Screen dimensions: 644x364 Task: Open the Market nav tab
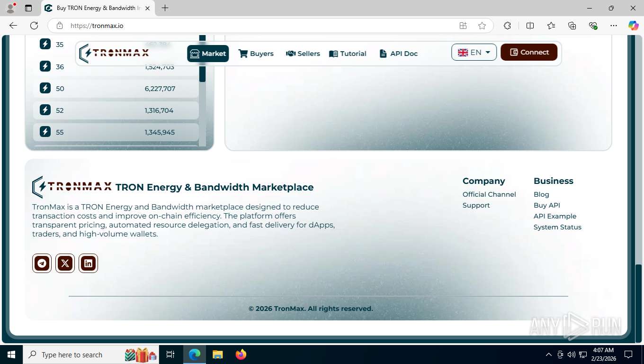208,54
